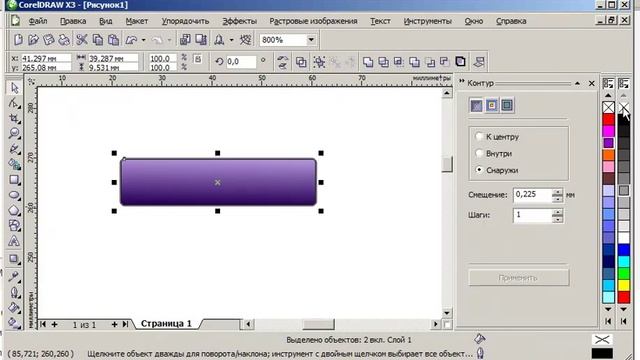The width and height of the screenshot is (640, 360).
Task: Click the rotation angle field
Action: 241,62
